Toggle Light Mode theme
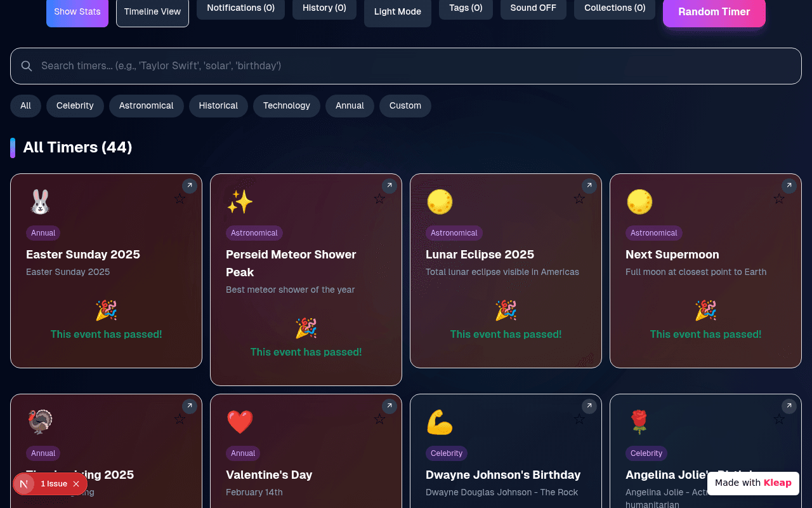Image resolution: width=812 pixels, height=508 pixels. [398, 12]
